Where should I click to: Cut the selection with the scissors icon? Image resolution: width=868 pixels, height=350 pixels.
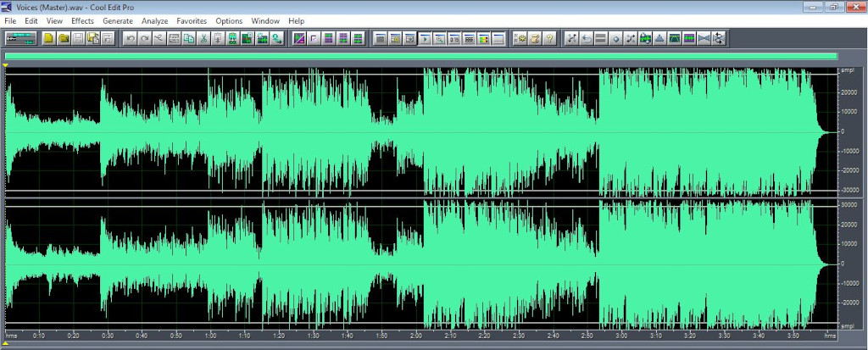click(203, 39)
